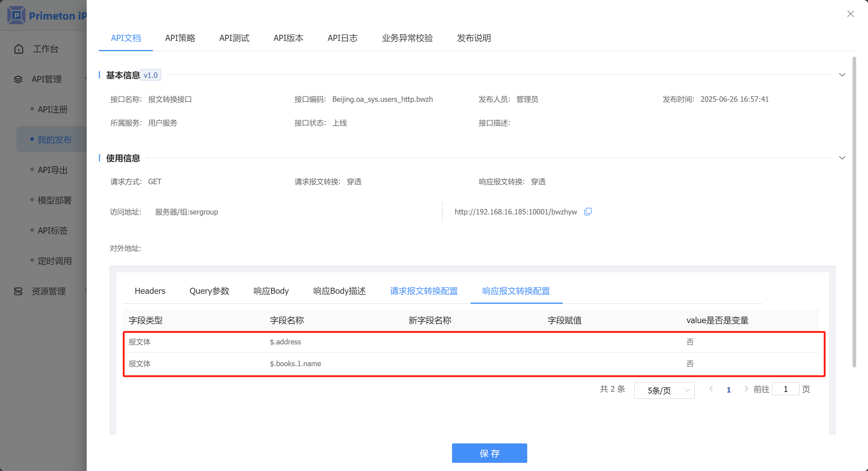This screenshot has height=471, width=868.
Task: Go to next page arrow
Action: click(746, 389)
